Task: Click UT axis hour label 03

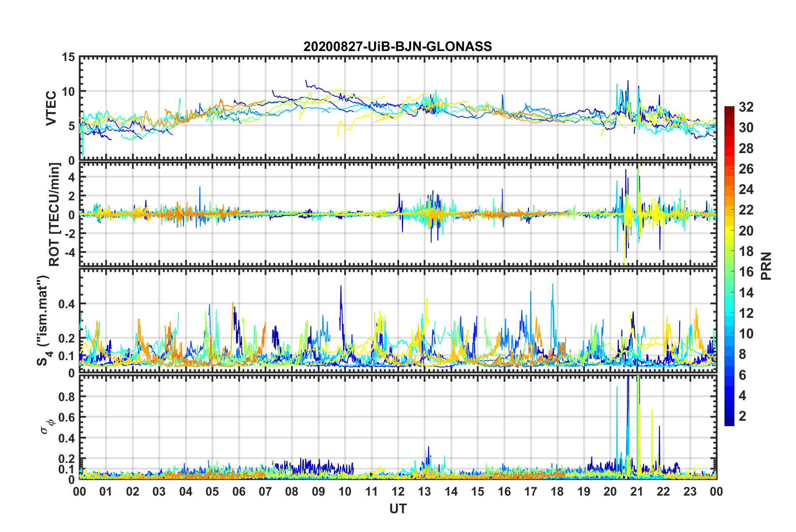Action: 159,491
